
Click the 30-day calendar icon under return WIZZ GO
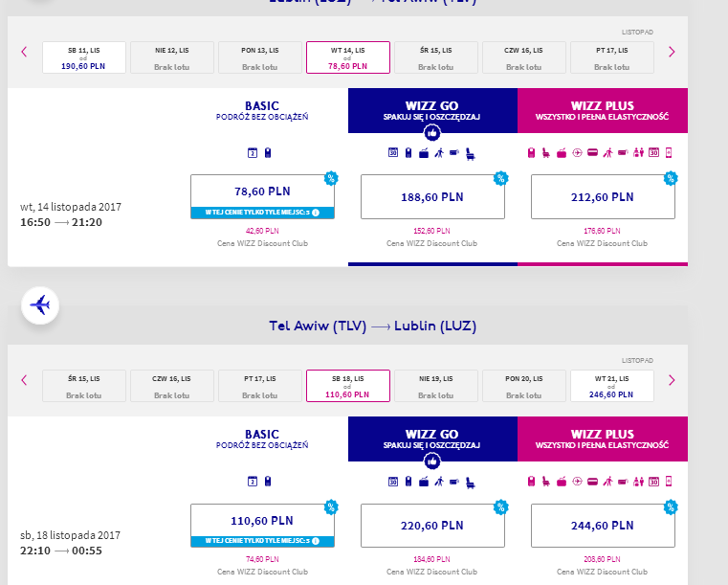[393, 482]
